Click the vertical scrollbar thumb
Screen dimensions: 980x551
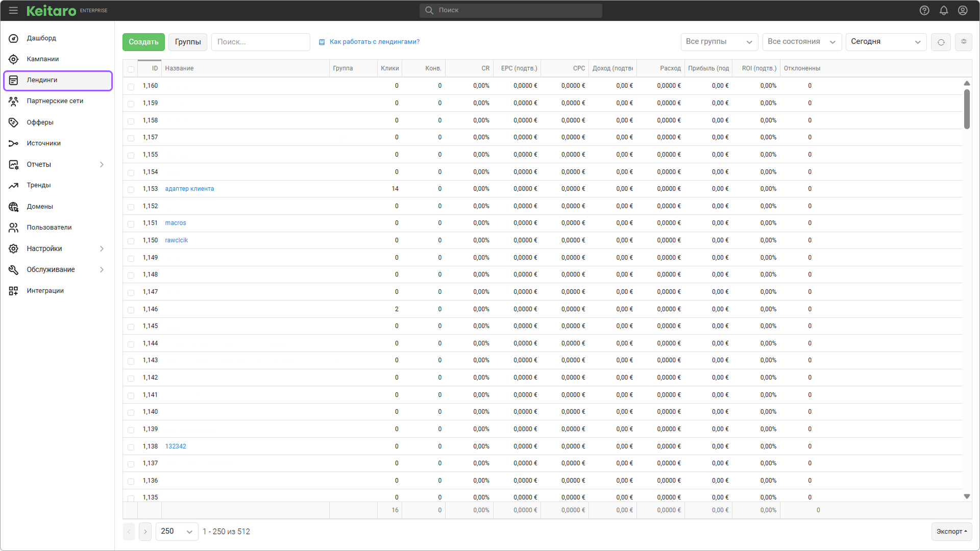coord(967,109)
